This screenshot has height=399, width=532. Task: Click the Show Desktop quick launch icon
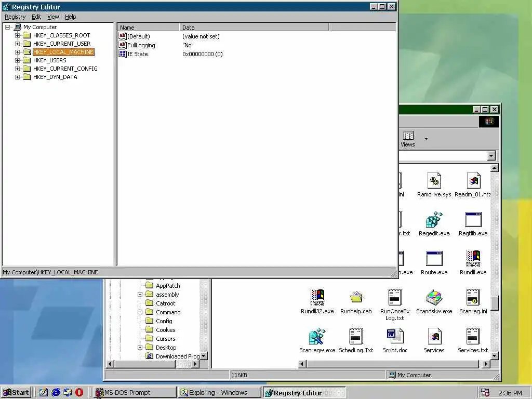click(x=44, y=393)
